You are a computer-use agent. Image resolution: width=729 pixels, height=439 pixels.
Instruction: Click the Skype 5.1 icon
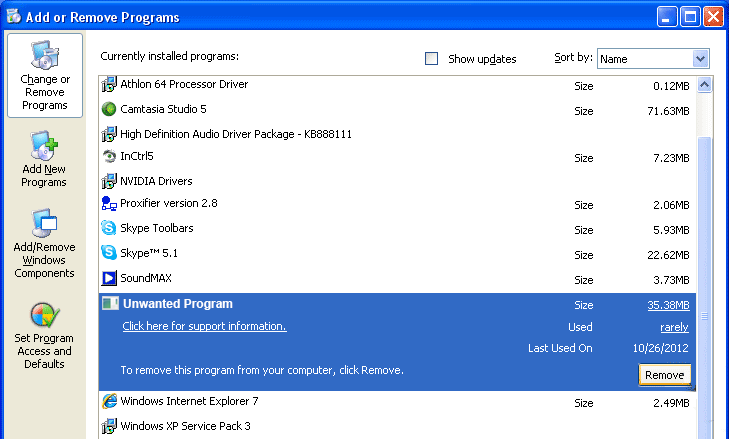(109, 253)
